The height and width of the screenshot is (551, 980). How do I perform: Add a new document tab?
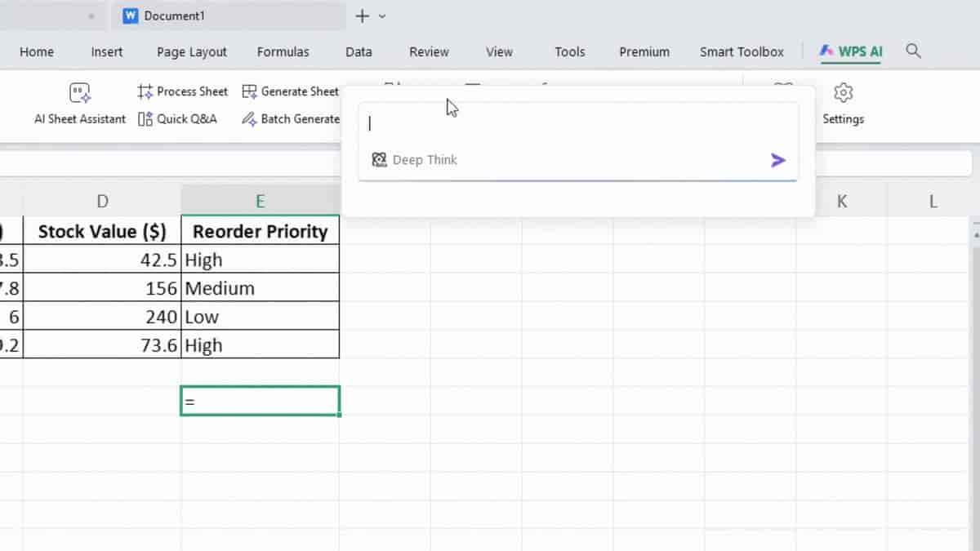tap(363, 16)
